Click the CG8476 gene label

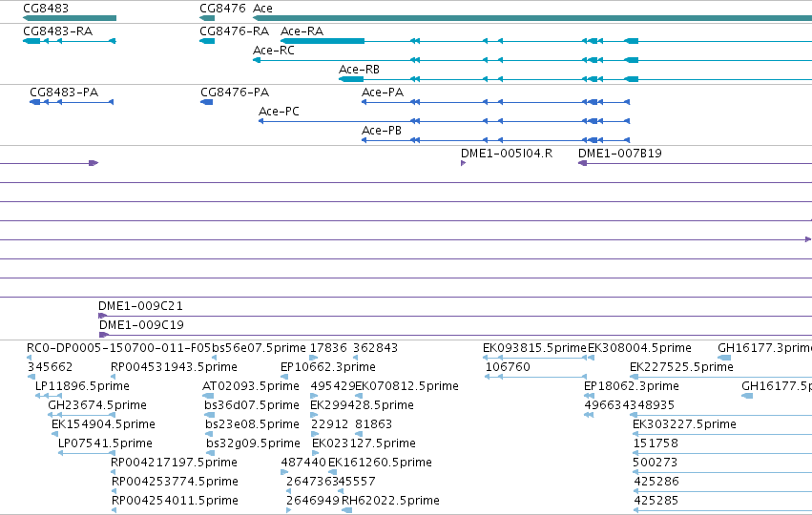point(222,9)
